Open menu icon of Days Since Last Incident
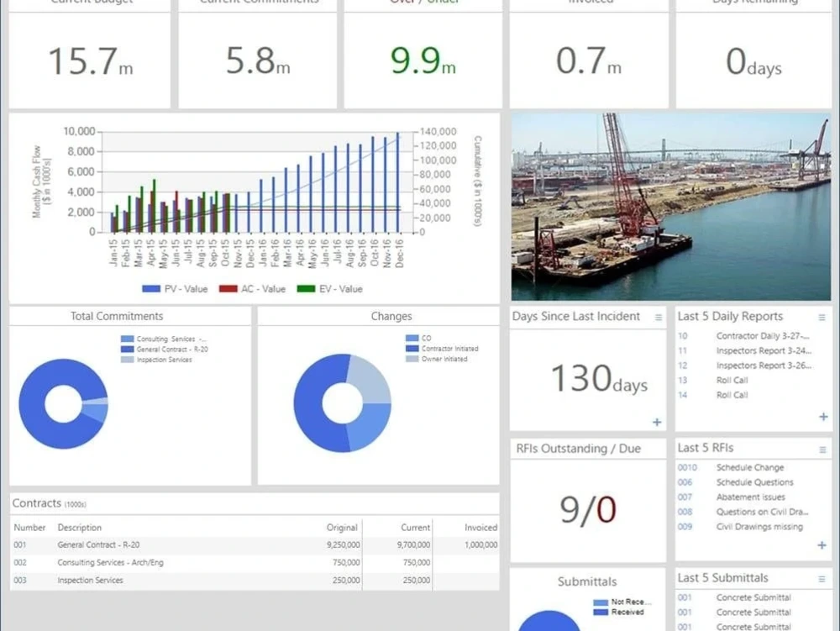The width and height of the screenshot is (840, 631). point(659,318)
